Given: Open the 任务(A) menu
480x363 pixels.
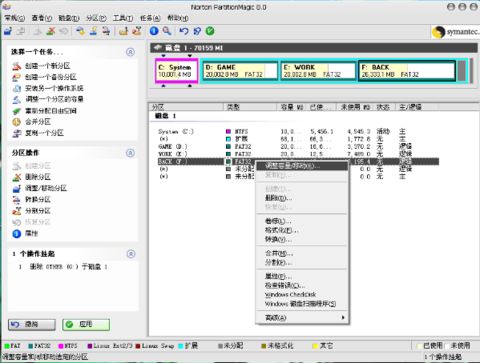Looking at the screenshot, I should click(x=150, y=18).
